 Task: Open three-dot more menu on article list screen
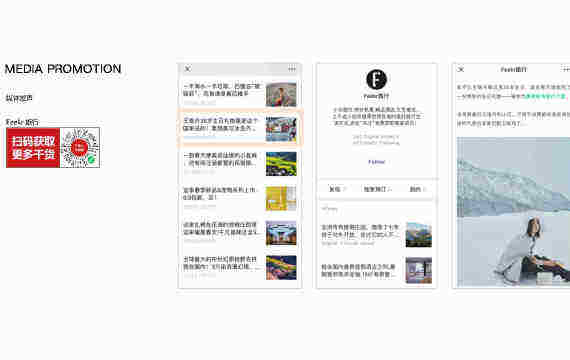pos(292,69)
